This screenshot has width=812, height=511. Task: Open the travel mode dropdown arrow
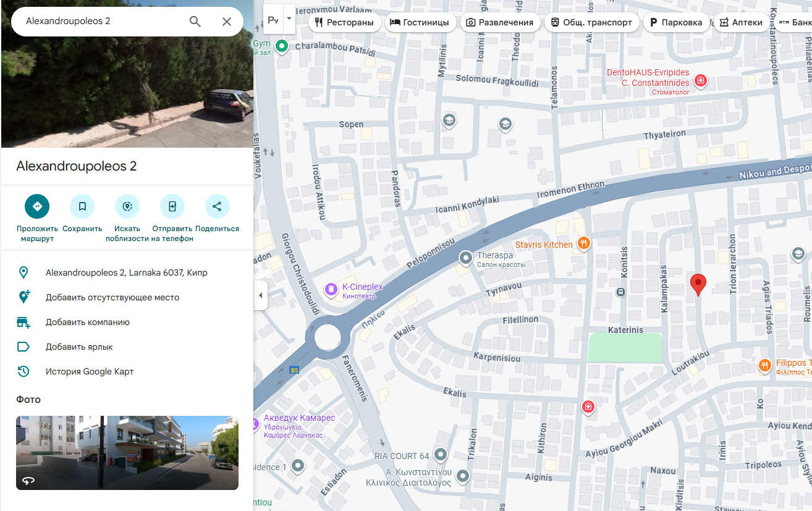289,19
